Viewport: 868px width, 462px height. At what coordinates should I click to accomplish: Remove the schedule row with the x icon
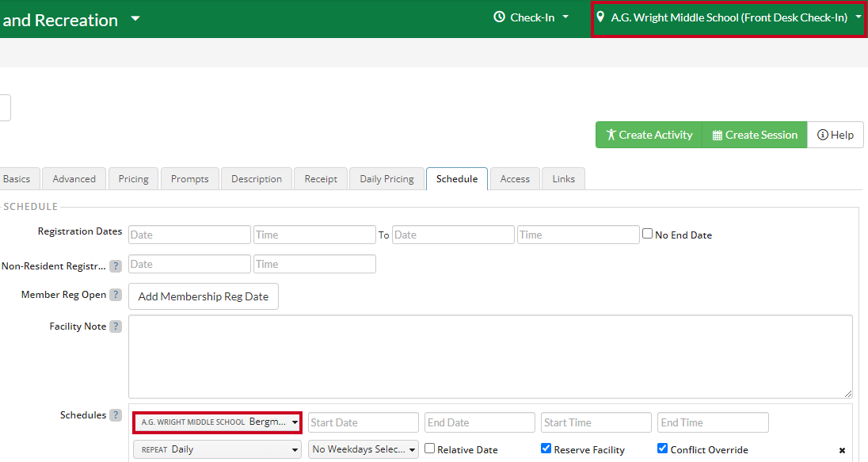click(842, 450)
